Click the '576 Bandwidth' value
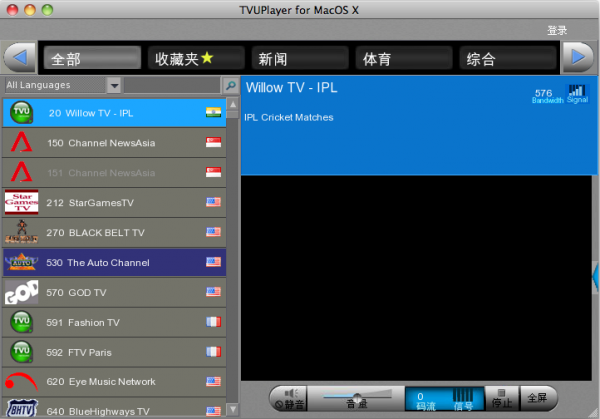Screen dimensions: 600x419 pos(547,96)
